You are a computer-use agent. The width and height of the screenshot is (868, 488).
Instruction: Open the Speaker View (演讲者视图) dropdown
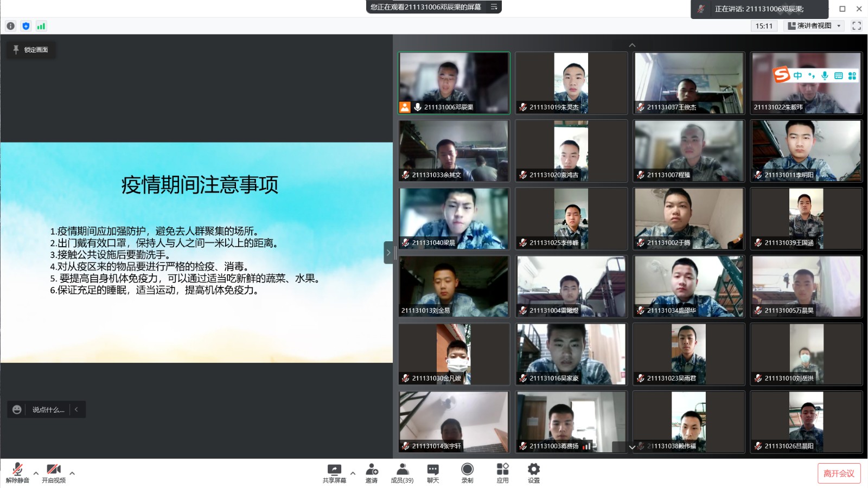(x=814, y=26)
